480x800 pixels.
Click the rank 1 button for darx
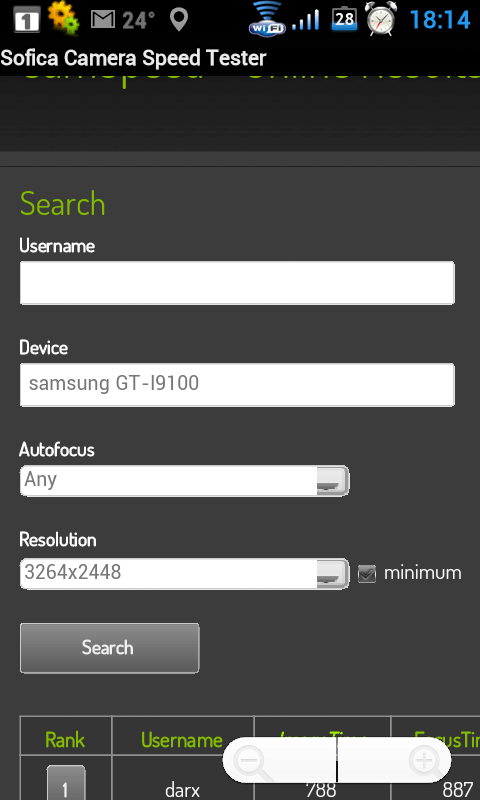(x=66, y=783)
